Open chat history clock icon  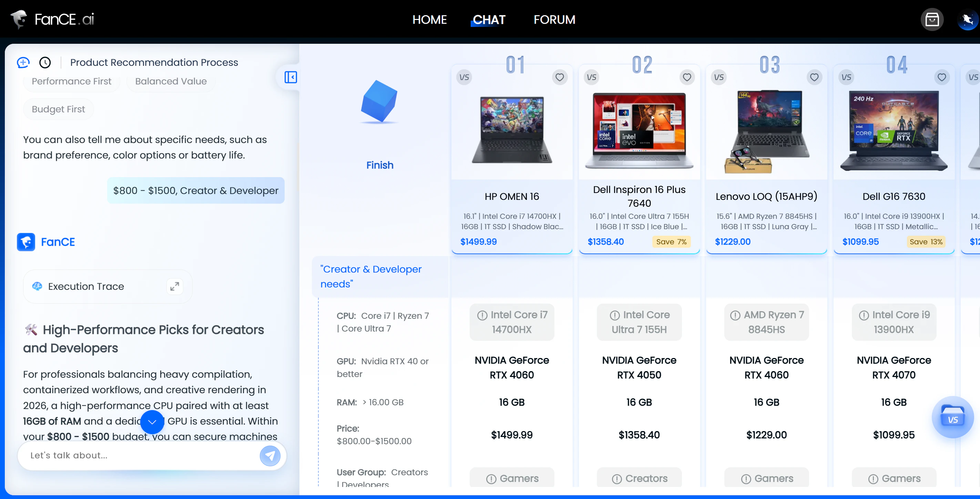45,62
